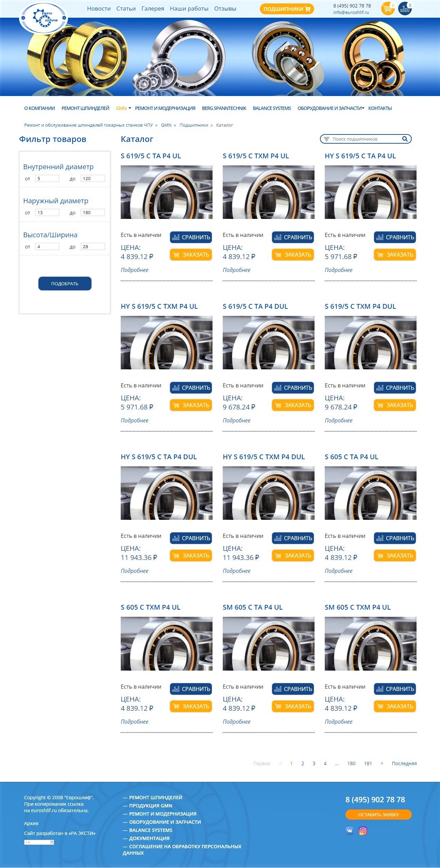The width and height of the screenshot is (440, 868).
Task: Go to next page arrow in pagination
Action: [382, 763]
